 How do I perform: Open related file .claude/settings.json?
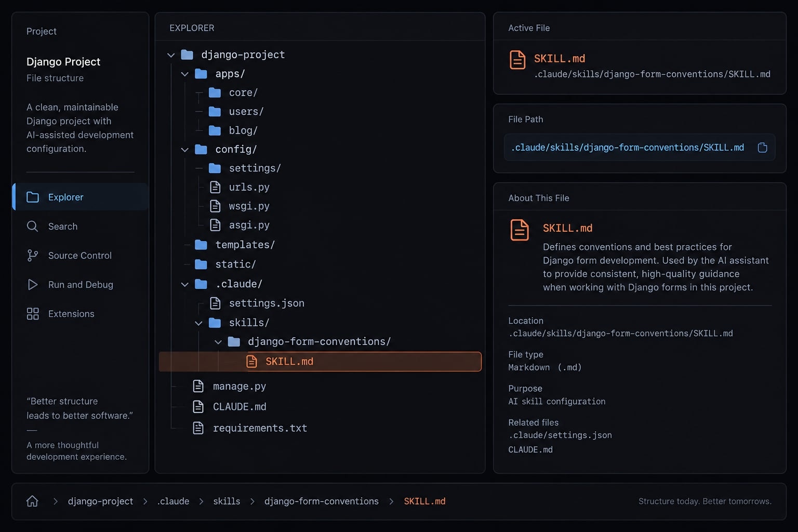point(560,435)
